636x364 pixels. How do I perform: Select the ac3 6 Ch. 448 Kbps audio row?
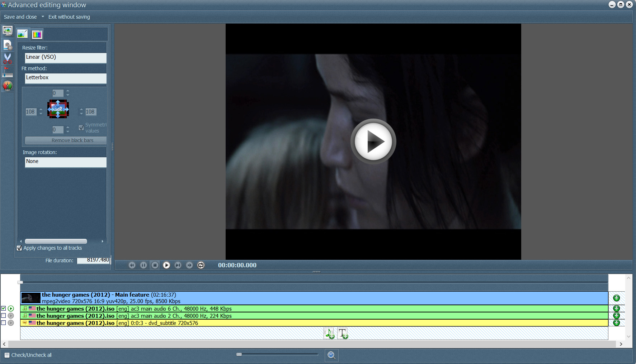(x=314, y=308)
